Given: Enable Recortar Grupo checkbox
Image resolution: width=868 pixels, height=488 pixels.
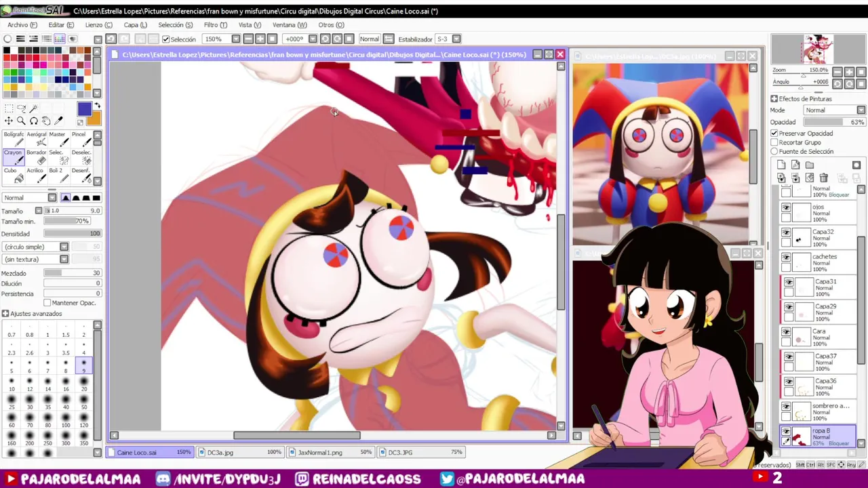Looking at the screenshot, I should 774,142.
